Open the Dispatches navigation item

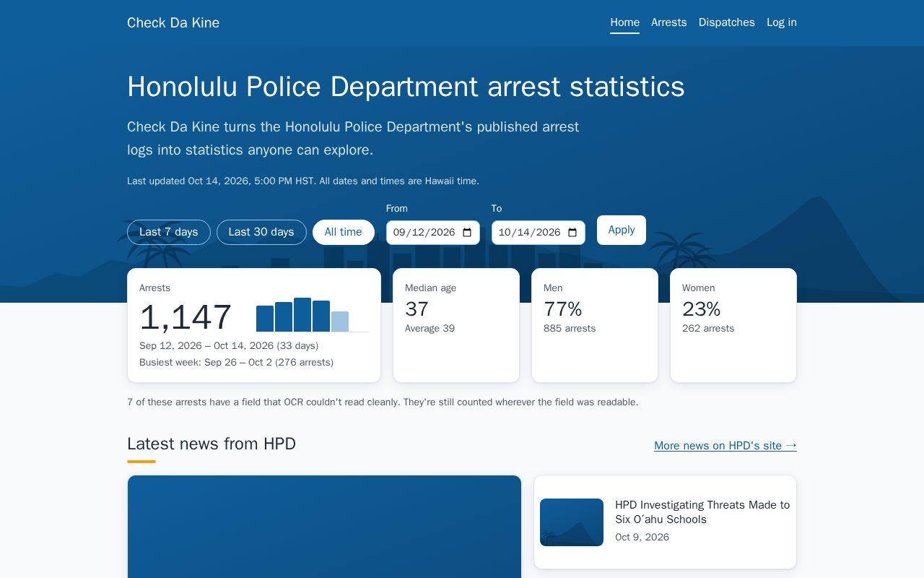(726, 22)
